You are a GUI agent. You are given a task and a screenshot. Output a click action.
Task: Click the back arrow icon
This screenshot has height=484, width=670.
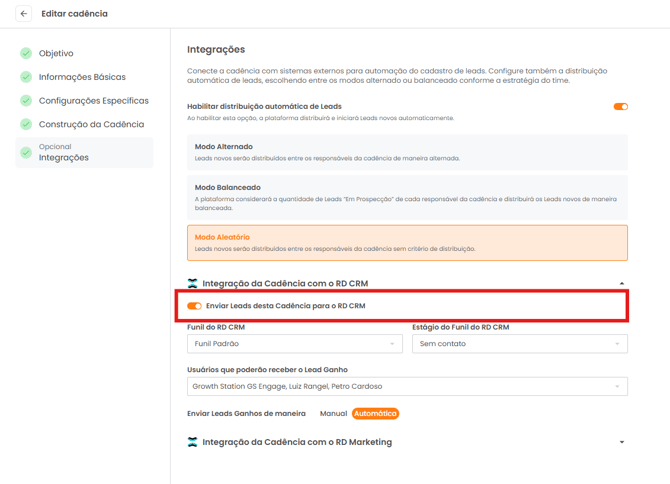coord(24,14)
